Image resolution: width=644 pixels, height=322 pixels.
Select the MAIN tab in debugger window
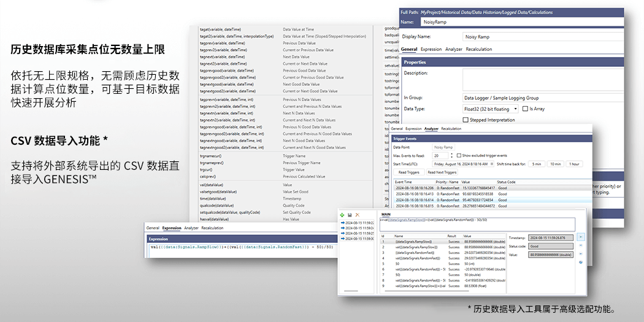386,215
